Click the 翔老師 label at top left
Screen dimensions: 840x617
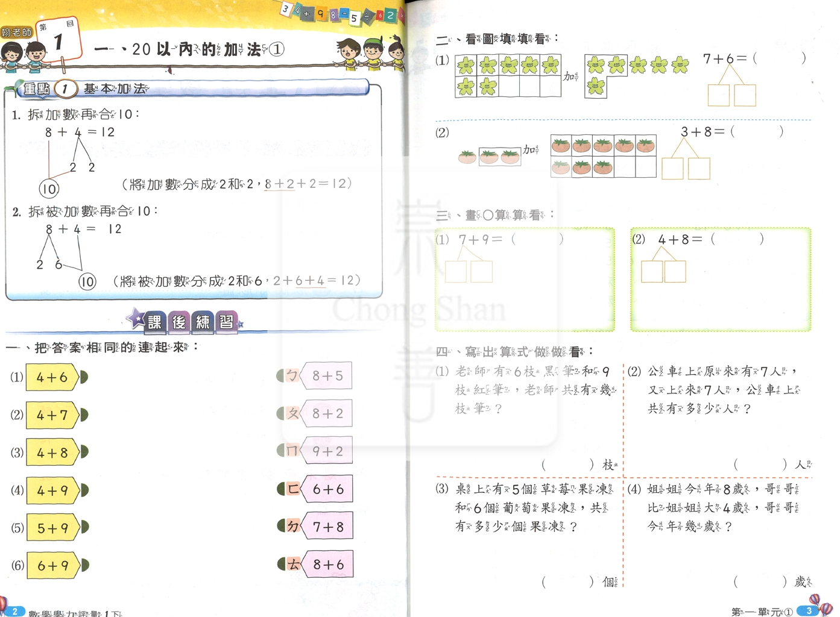[x=17, y=33]
